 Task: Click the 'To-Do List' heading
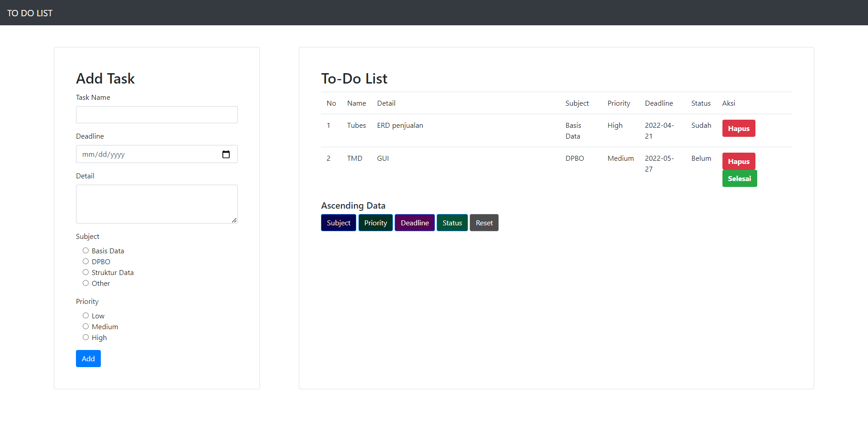(354, 79)
